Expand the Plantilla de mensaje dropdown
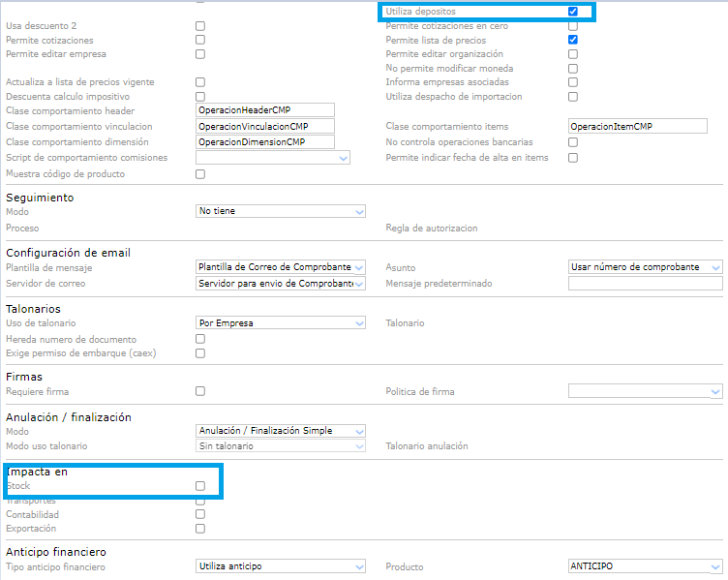Image resolution: width=728 pixels, height=580 pixels. point(280,267)
